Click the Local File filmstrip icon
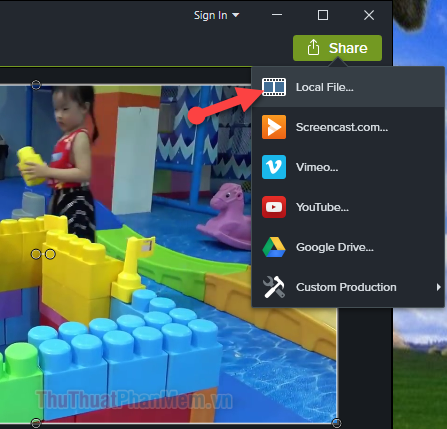The width and height of the screenshot is (447, 429). (x=274, y=87)
